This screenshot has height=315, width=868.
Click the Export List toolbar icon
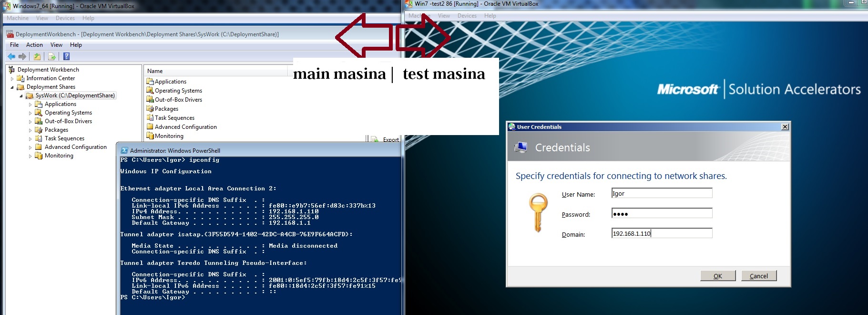pyautogui.click(x=51, y=56)
